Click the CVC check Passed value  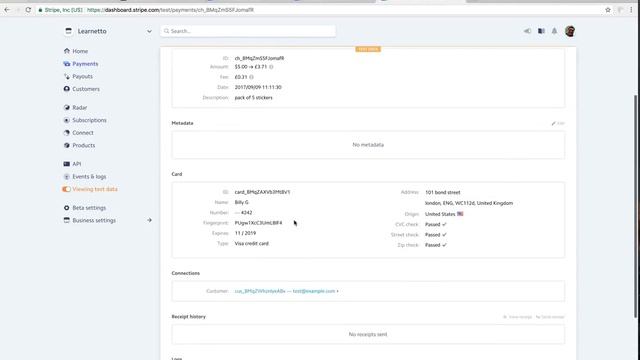[x=436, y=224]
